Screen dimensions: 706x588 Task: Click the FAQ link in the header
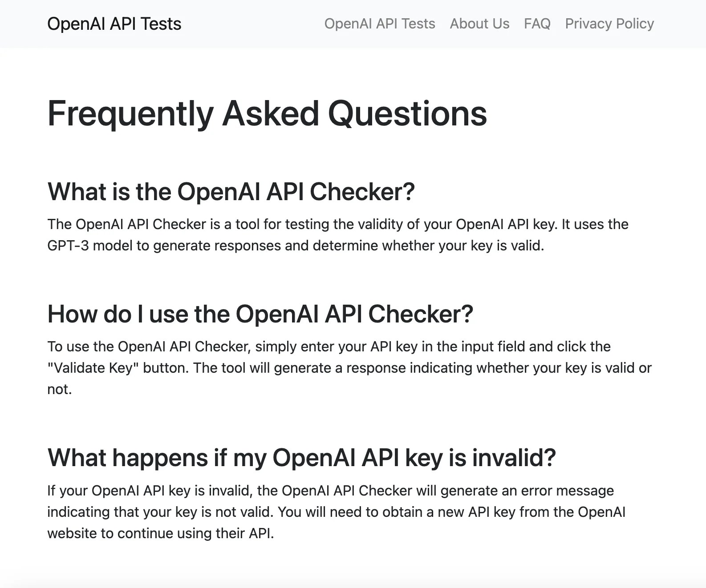tap(537, 24)
